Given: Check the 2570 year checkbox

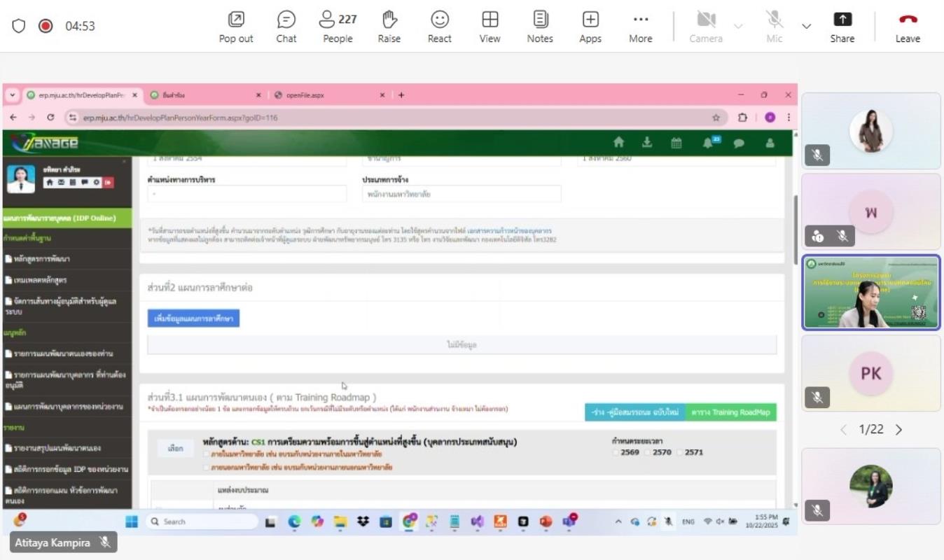Looking at the screenshot, I should [648, 452].
